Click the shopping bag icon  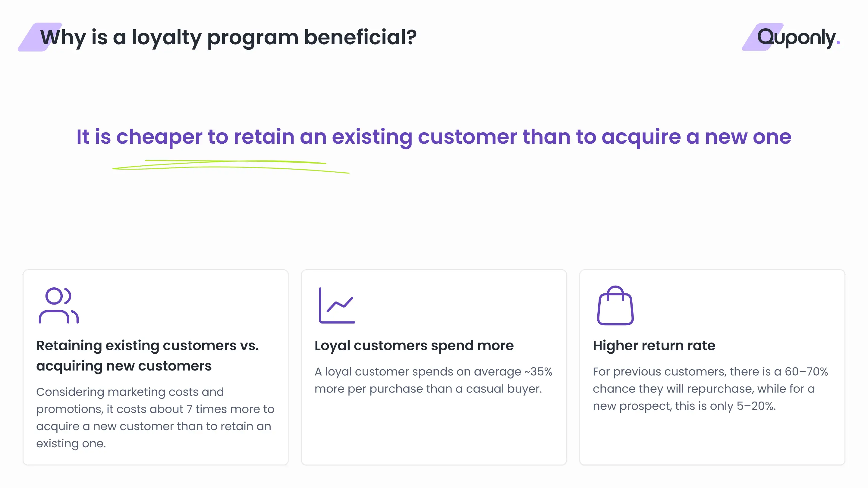point(615,305)
